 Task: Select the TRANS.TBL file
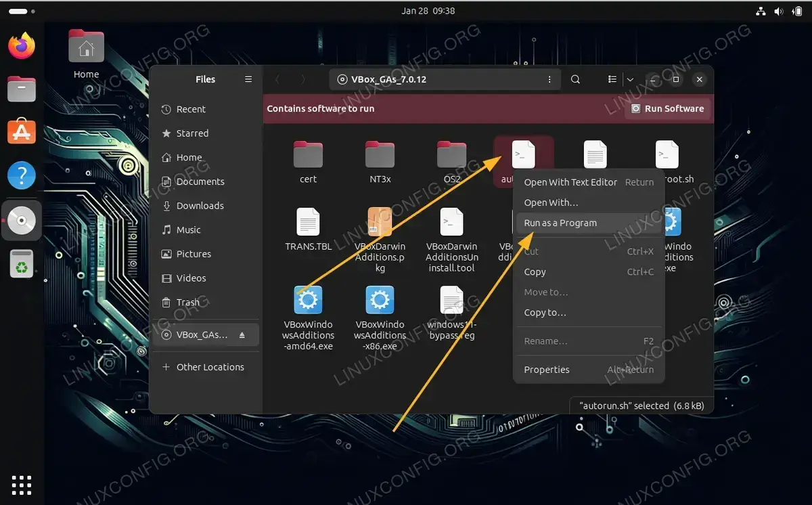tap(309, 230)
